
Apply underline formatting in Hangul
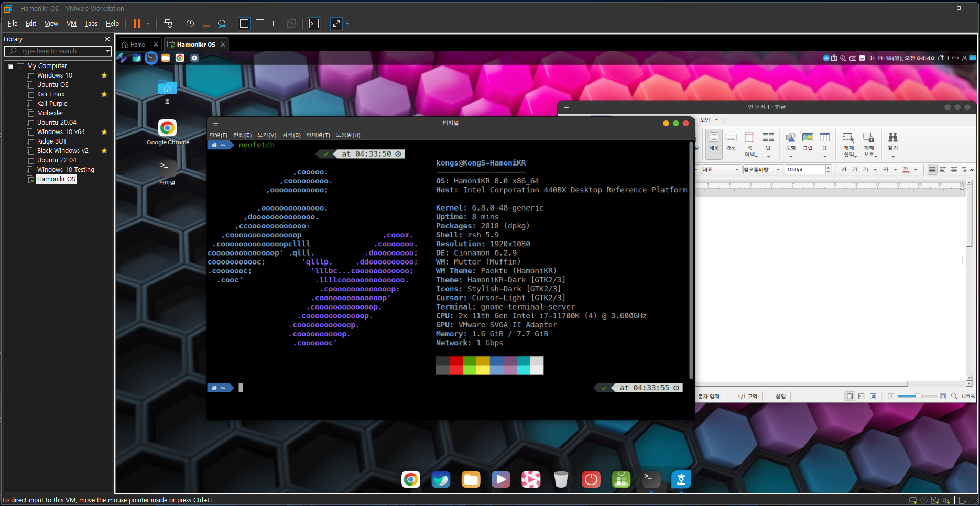[866, 169]
